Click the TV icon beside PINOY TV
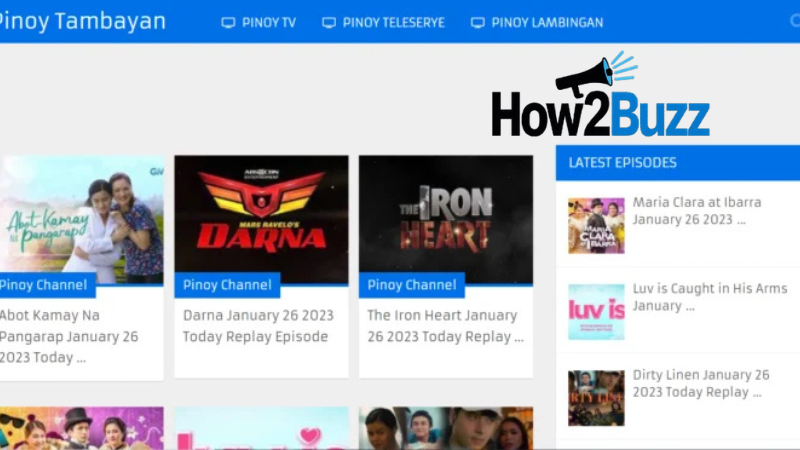The height and width of the screenshot is (450, 800). 228,22
